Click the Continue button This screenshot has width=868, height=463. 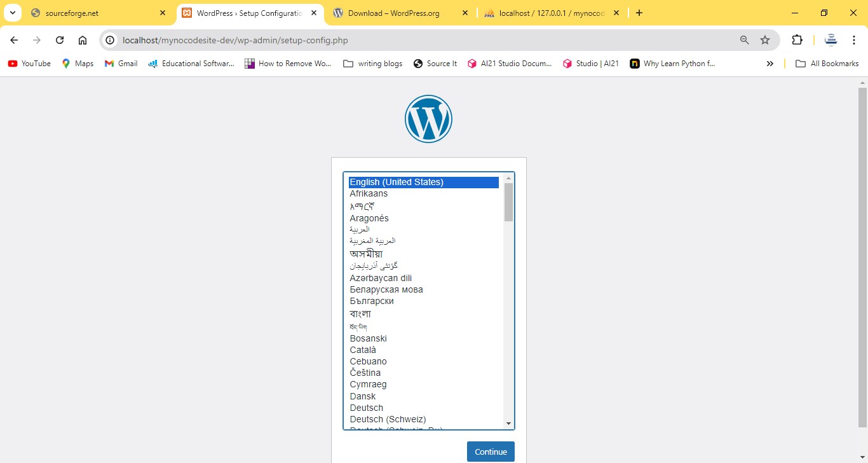click(x=491, y=452)
